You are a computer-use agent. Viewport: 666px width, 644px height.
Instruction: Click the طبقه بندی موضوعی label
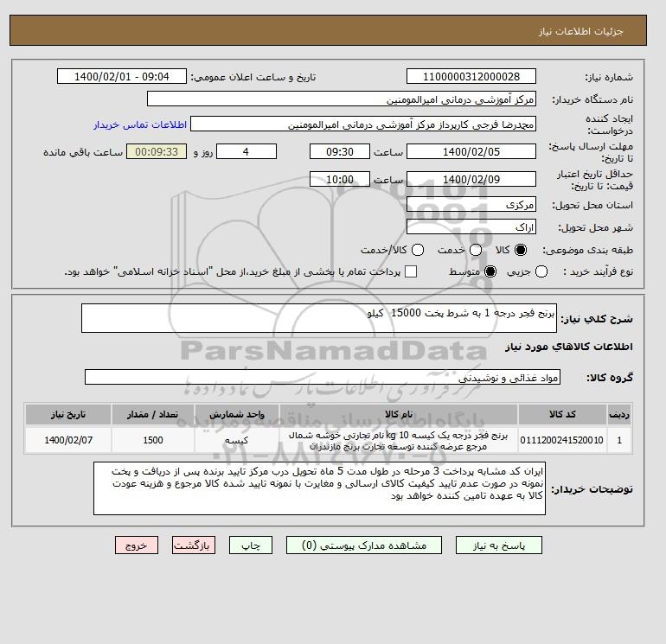click(x=588, y=251)
